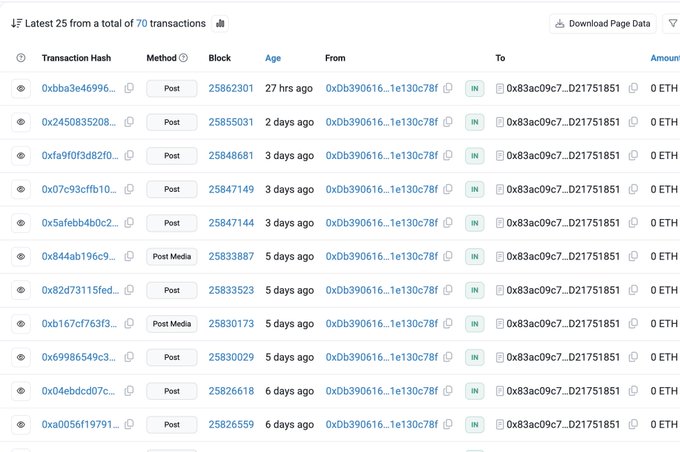The width and height of the screenshot is (680, 452).
Task: Copy hash of transaction 0x844ab196c9
Action: point(129,256)
